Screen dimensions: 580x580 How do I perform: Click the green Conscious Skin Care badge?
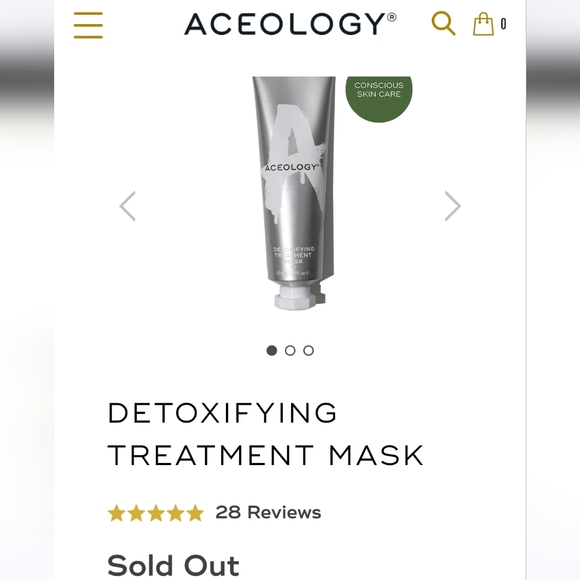[379, 99]
